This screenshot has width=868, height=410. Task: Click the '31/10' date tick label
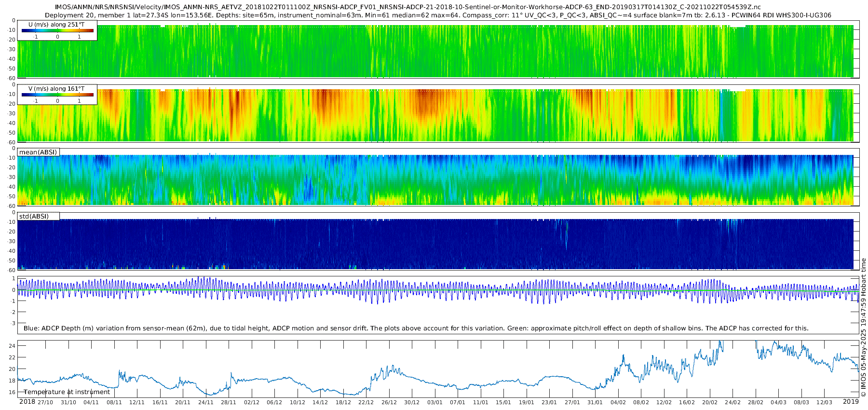pos(68,402)
